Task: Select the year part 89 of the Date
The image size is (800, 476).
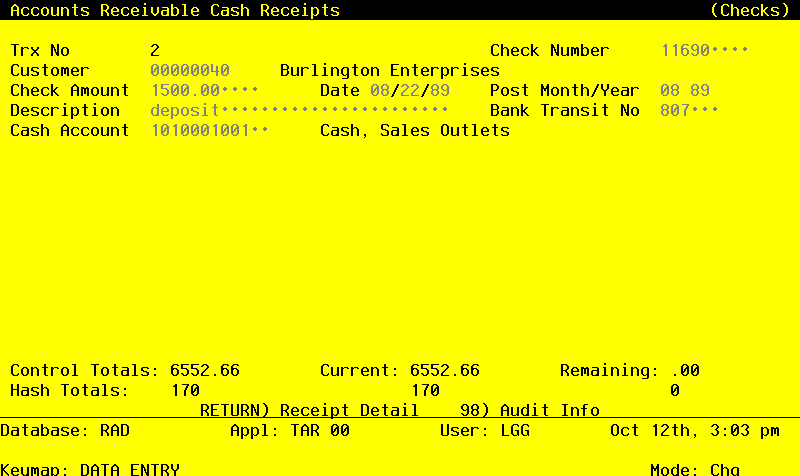Action: coord(440,90)
